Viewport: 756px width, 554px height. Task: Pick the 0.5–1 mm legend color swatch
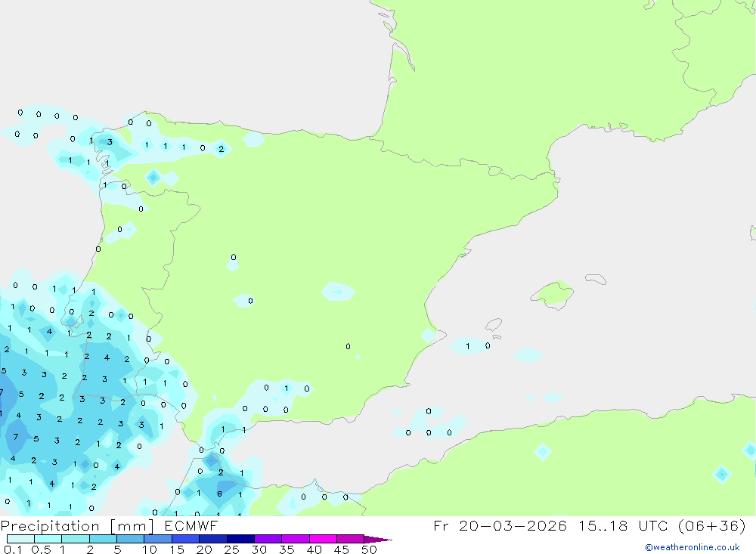pyautogui.click(x=48, y=539)
